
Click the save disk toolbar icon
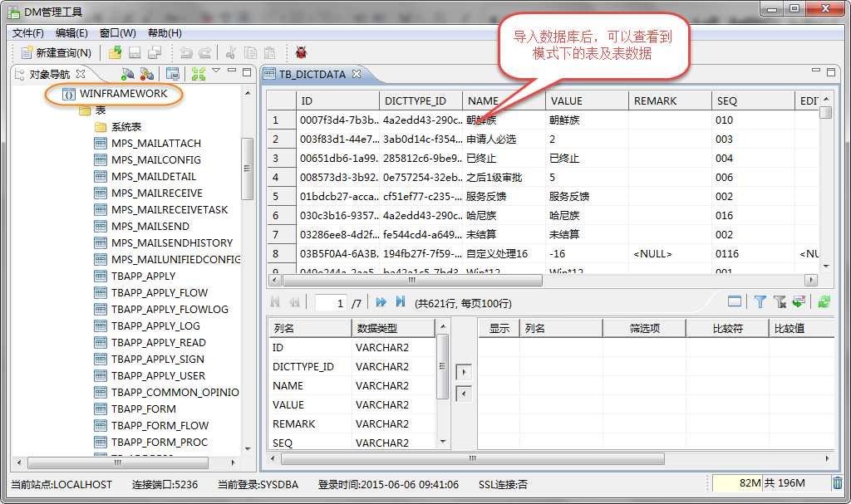pyautogui.click(x=135, y=52)
